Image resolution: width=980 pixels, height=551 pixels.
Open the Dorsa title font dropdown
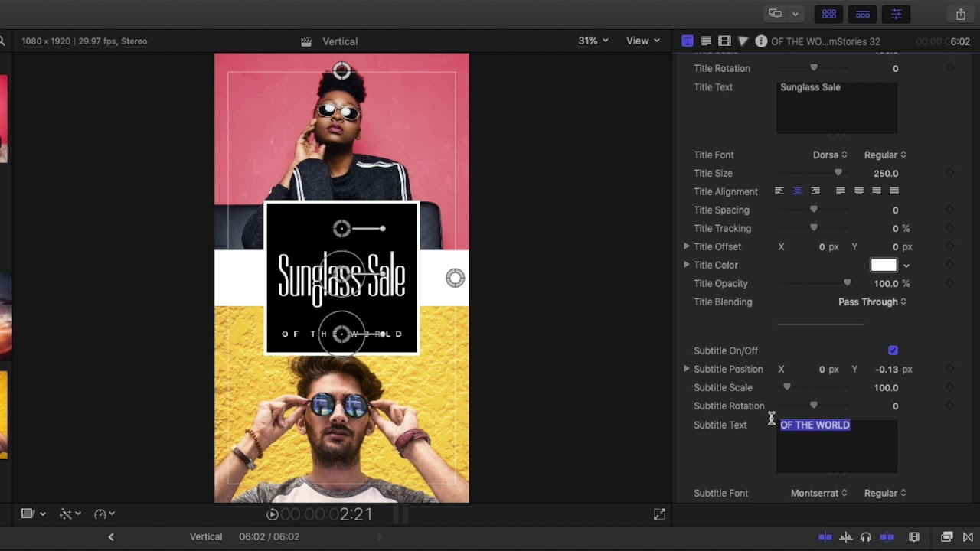pyautogui.click(x=830, y=155)
